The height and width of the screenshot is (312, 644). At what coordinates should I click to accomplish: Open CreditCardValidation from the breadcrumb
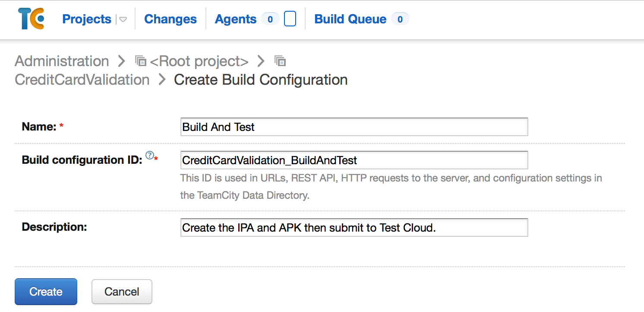[82, 80]
